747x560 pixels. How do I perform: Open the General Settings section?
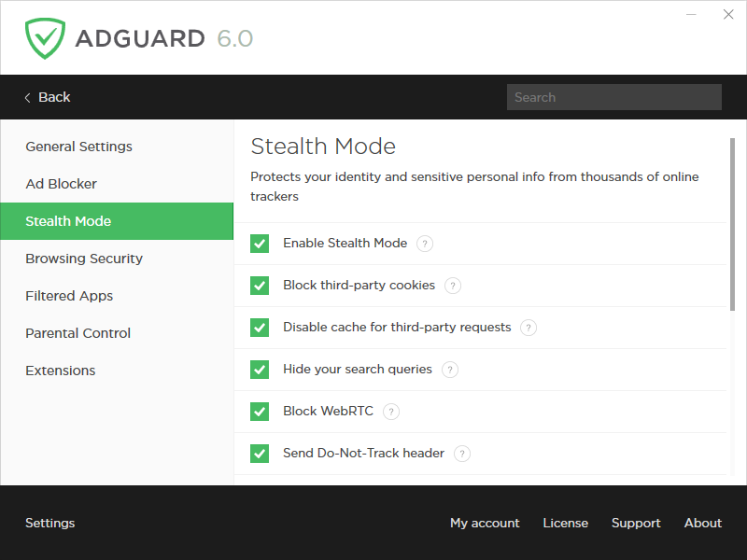(78, 147)
